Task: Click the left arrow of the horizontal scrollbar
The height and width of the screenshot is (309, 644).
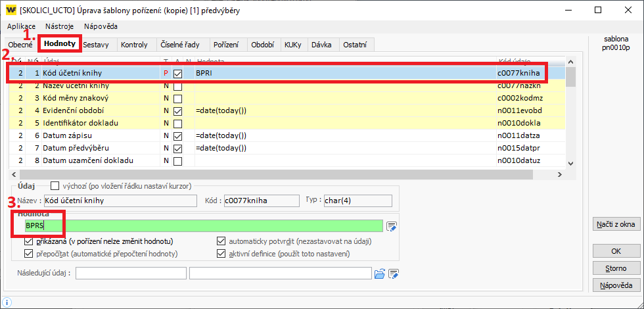Action: pos(14,175)
